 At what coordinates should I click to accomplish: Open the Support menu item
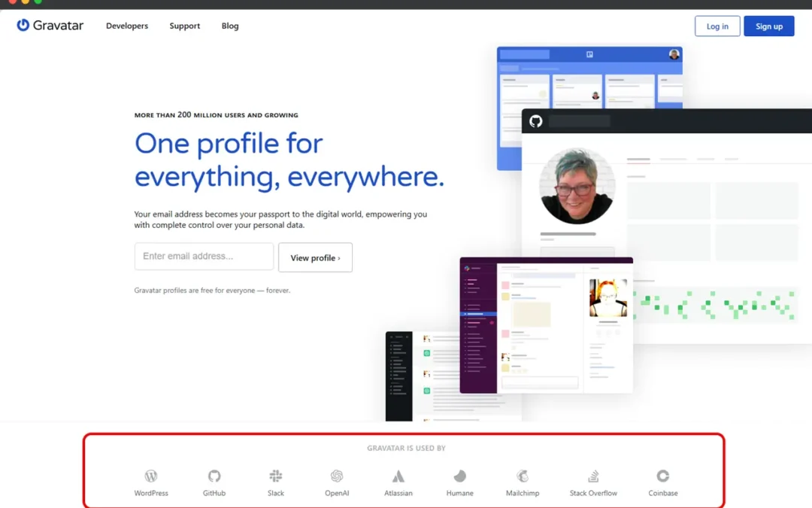(x=184, y=26)
